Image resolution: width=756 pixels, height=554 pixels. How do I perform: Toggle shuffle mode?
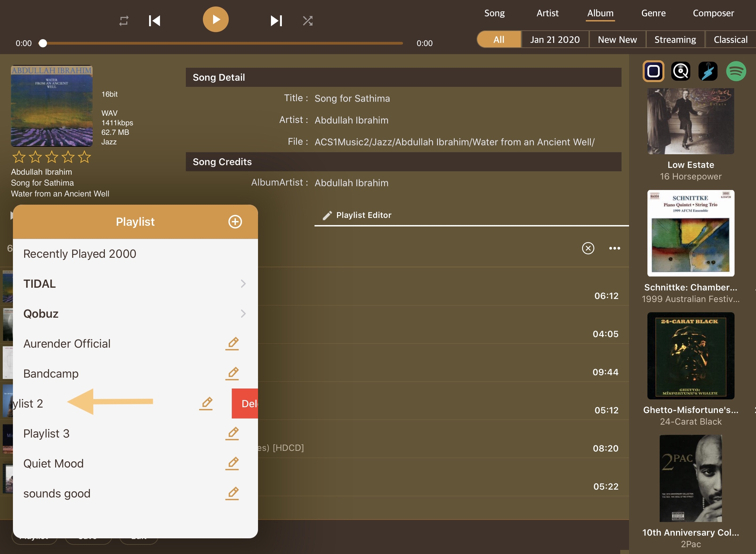(308, 21)
